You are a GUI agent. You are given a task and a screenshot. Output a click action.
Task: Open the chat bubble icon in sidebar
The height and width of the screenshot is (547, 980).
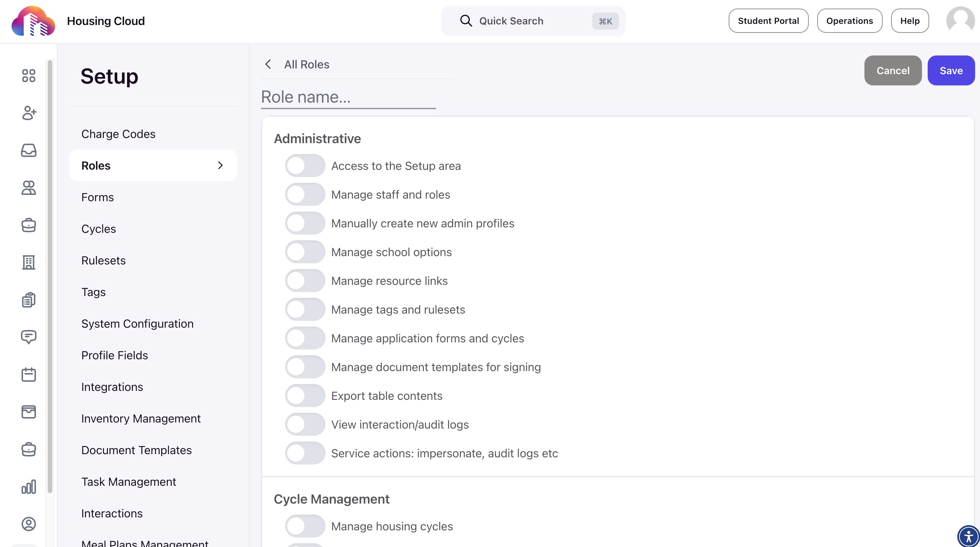tap(28, 337)
